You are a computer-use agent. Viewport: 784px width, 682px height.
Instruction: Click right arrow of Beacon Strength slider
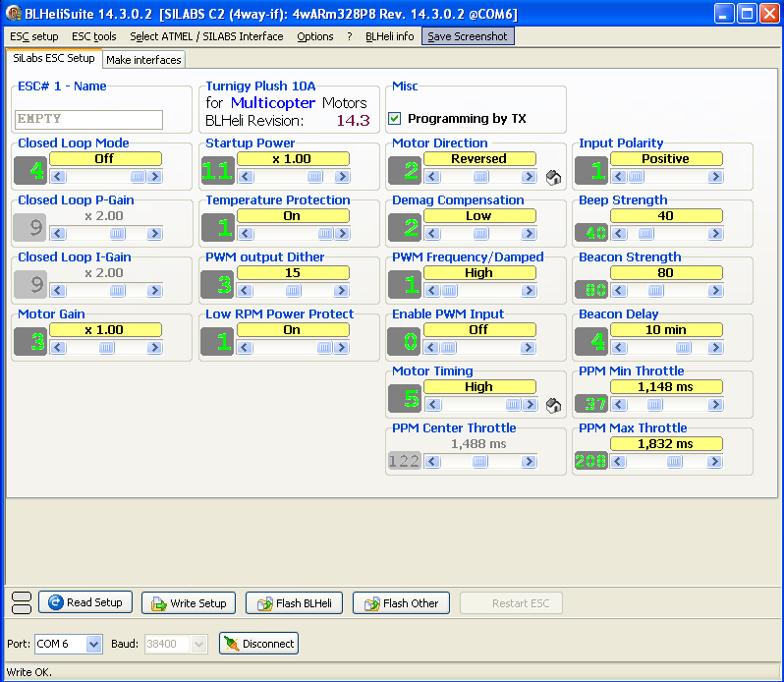[715, 291]
